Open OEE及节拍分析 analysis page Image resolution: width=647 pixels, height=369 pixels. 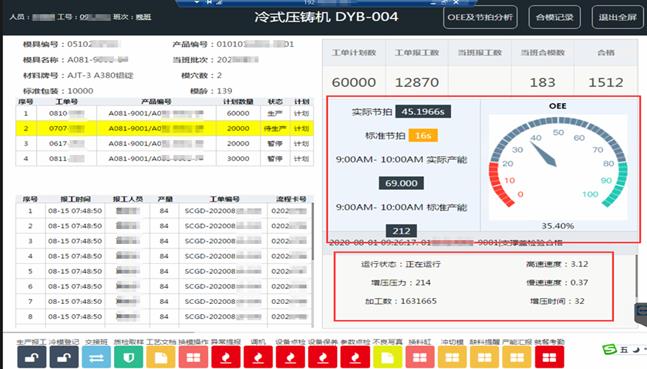pos(480,17)
